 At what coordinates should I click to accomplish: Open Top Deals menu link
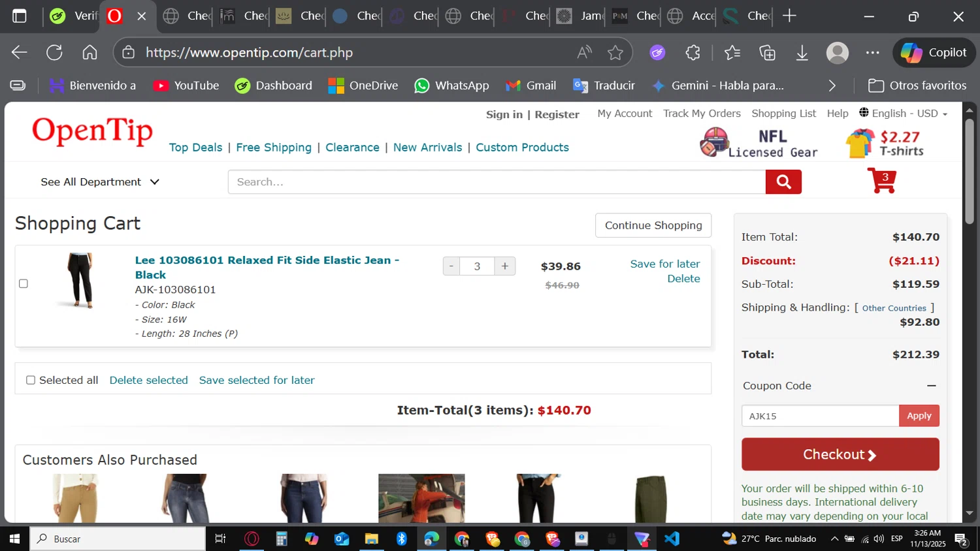click(x=195, y=148)
